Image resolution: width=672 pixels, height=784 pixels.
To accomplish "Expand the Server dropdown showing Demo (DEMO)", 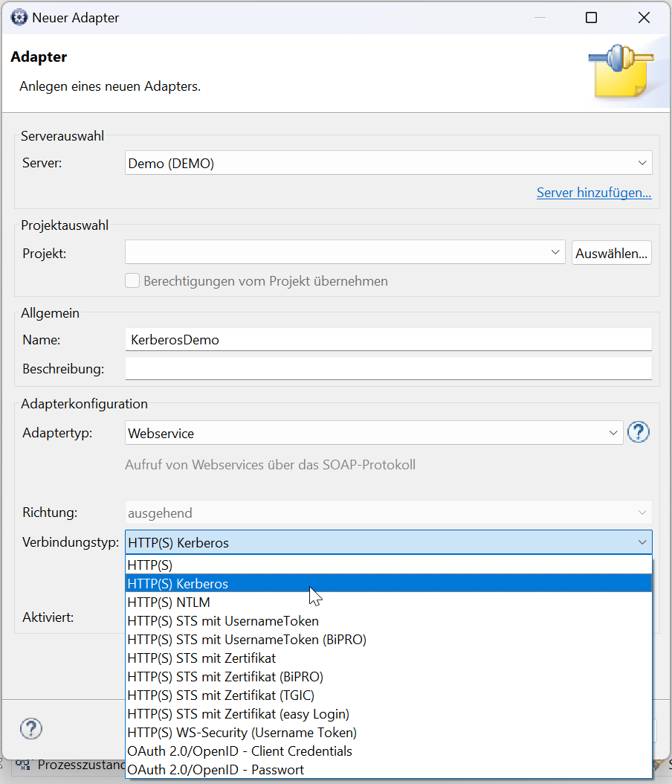I will (x=388, y=163).
